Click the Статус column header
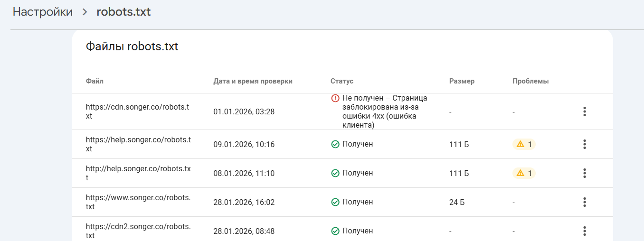This screenshot has height=241, width=644. (342, 81)
